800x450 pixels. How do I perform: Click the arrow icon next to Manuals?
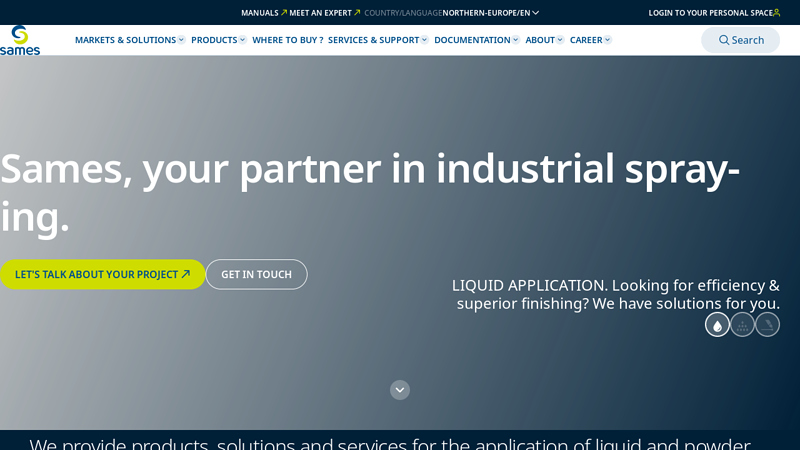[x=284, y=13]
